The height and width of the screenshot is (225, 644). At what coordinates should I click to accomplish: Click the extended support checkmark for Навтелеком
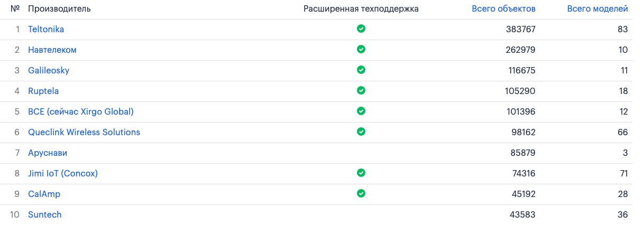point(361,49)
